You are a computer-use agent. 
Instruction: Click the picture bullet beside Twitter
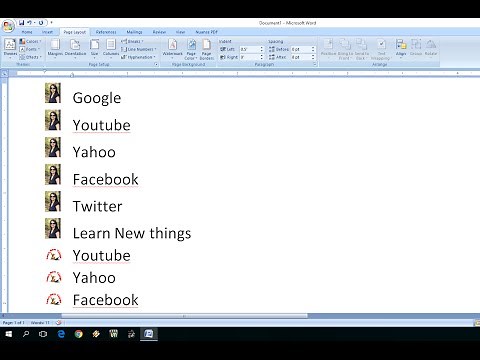coord(53,201)
